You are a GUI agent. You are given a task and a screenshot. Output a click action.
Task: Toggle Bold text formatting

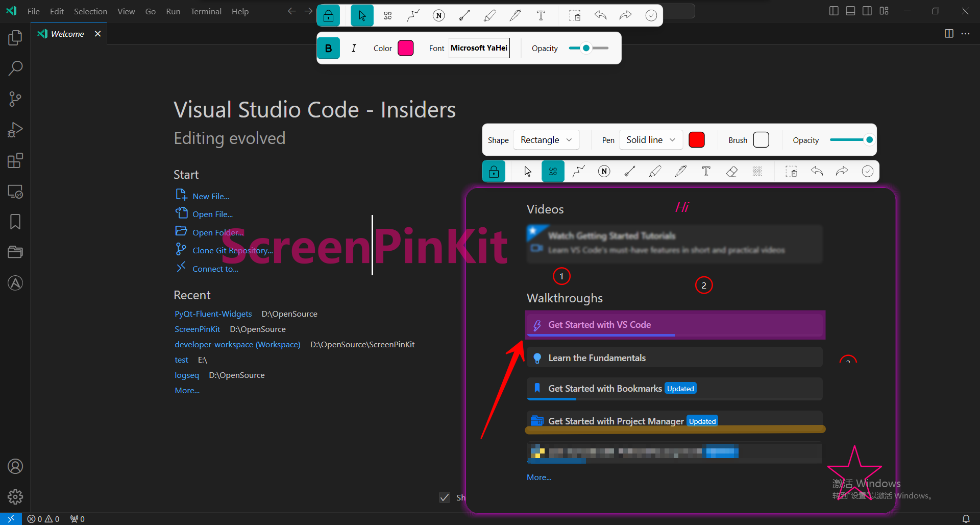click(x=329, y=48)
